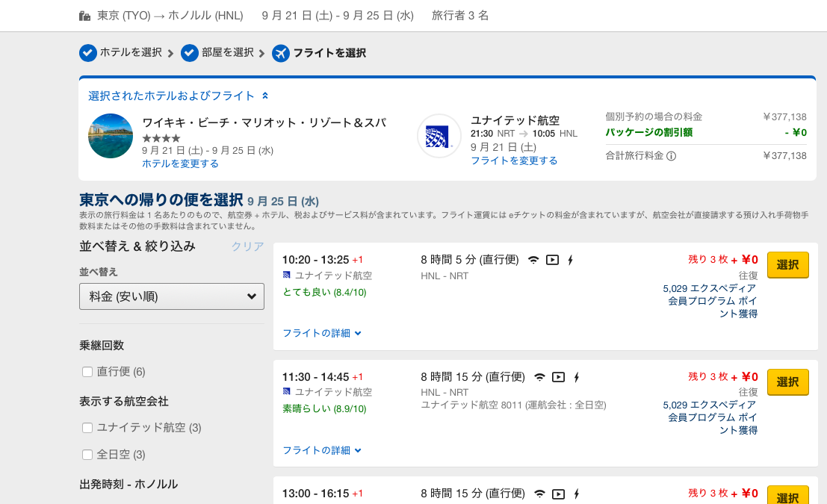
Task: Click the 10:20 - 13:25 flight time
Action: [x=315, y=260]
